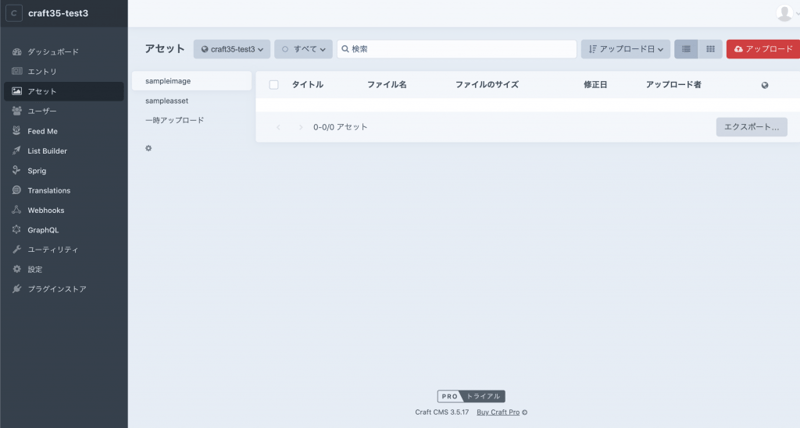The image size is (800, 428).
Task: Click the search magnifier icon
Action: (345, 49)
